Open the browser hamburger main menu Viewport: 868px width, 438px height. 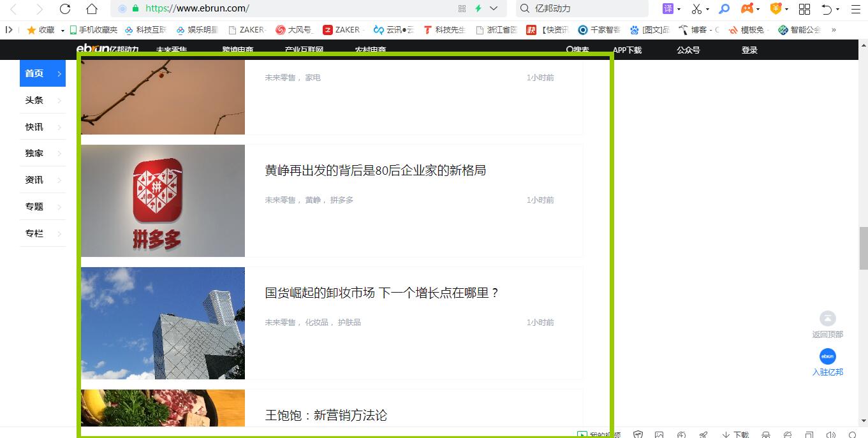(x=855, y=9)
